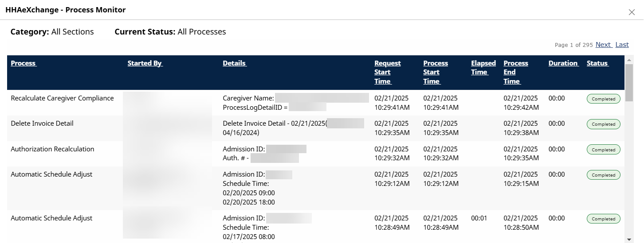644x243 pixels.
Task: Click scrollbar up arrow
Action: click(x=629, y=59)
